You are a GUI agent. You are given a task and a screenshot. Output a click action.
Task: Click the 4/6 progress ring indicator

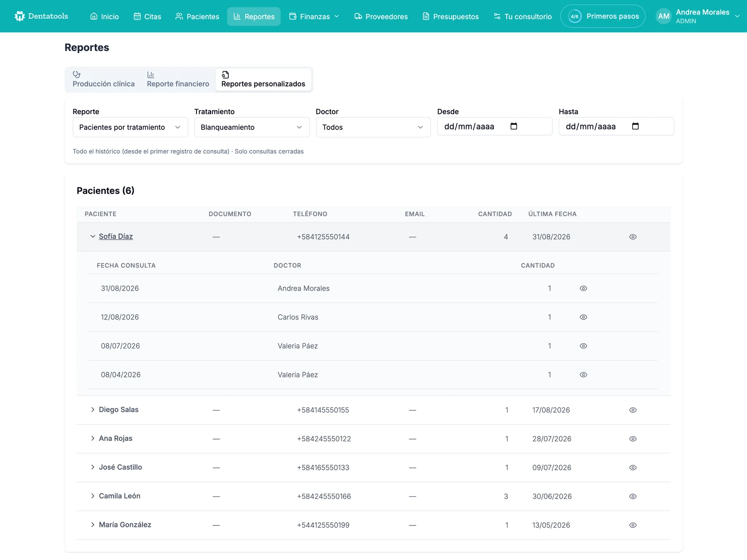click(x=575, y=16)
